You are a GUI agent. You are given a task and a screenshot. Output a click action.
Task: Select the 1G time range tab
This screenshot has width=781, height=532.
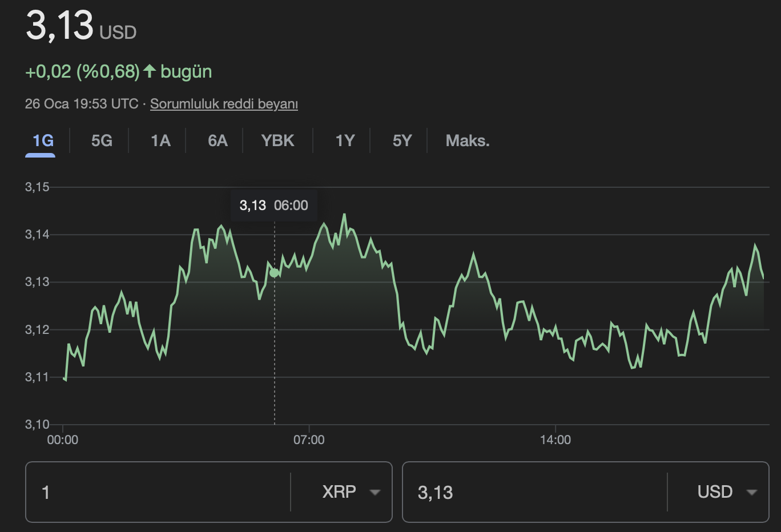(x=43, y=140)
